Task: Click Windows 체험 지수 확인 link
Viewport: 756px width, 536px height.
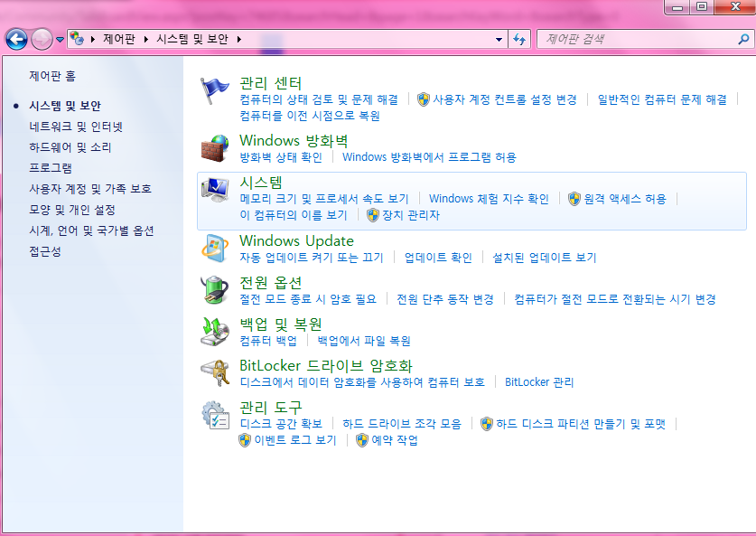Action: pyautogui.click(x=489, y=199)
